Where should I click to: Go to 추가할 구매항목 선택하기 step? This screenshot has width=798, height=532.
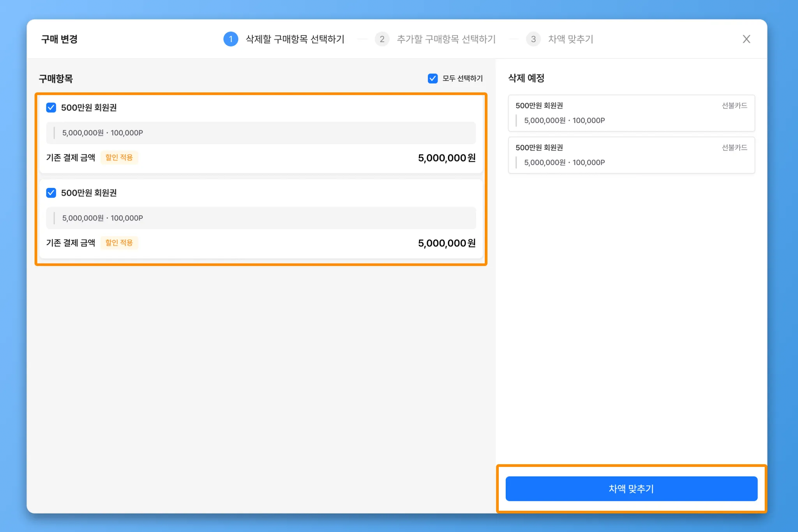(x=446, y=39)
